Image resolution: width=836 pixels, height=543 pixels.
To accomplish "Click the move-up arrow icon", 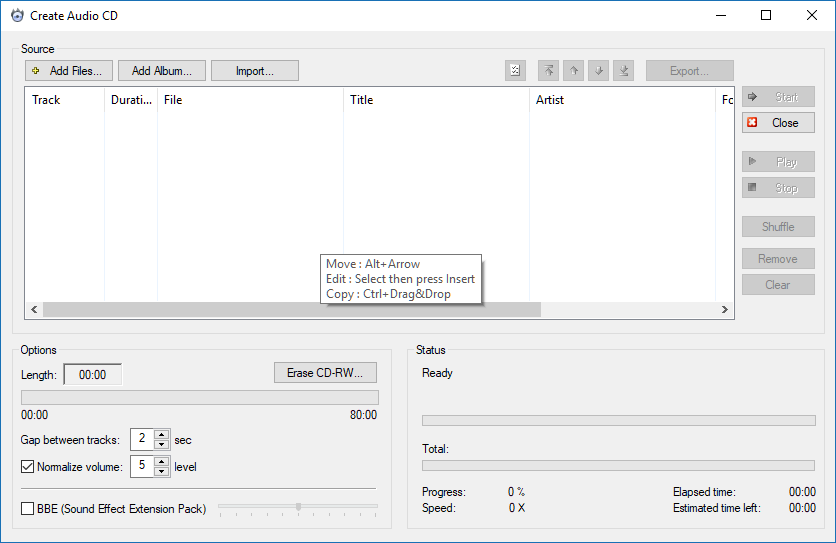I will coord(574,71).
